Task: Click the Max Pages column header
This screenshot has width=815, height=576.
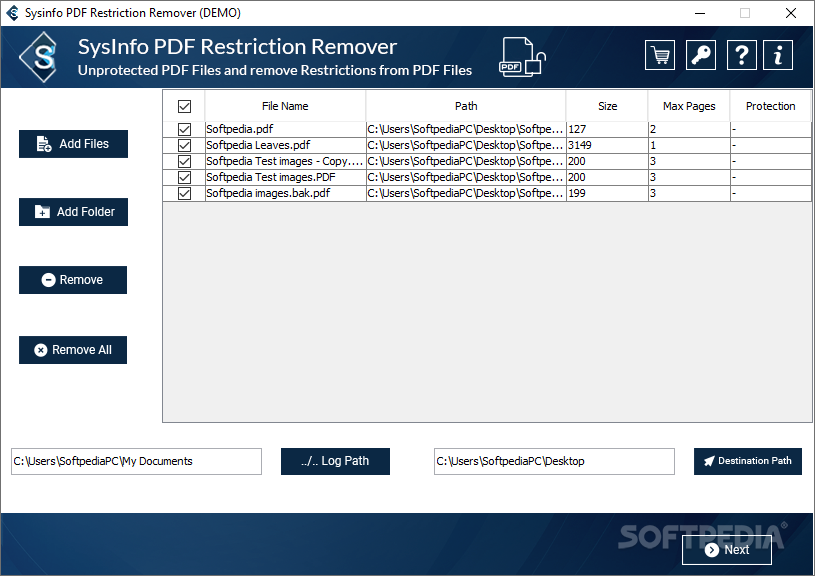Action: 689,106
